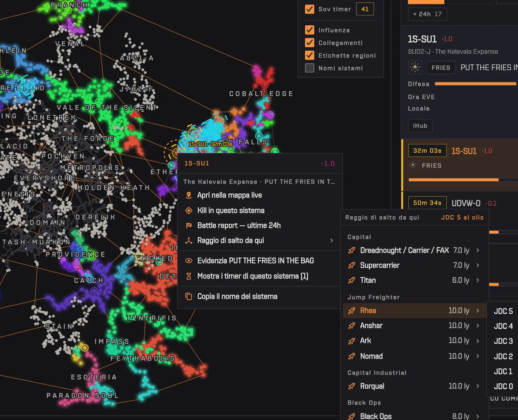The width and height of the screenshot is (518, 420).
Task: Enable the Nomi sistemi checkbox
Action: (x=309, y=68)
